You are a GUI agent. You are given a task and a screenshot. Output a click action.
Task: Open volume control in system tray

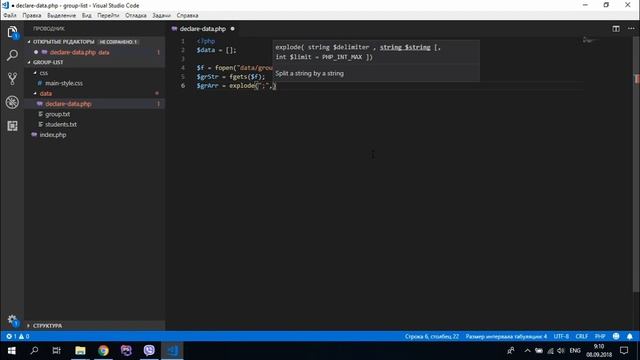561,351
